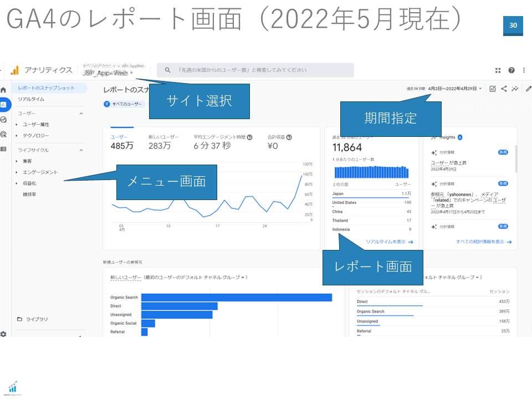
Task: Click the Insights panel scrollbar
Action: [516, 159]
